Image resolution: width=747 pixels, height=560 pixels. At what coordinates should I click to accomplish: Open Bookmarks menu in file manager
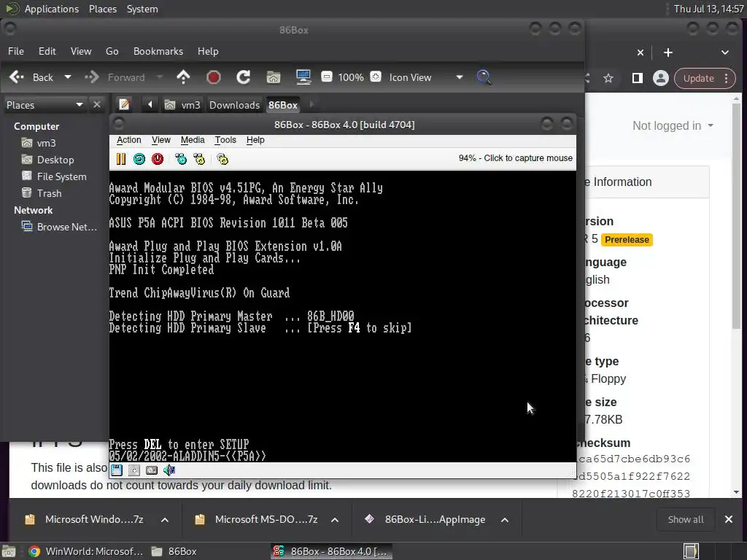[158, 52]
